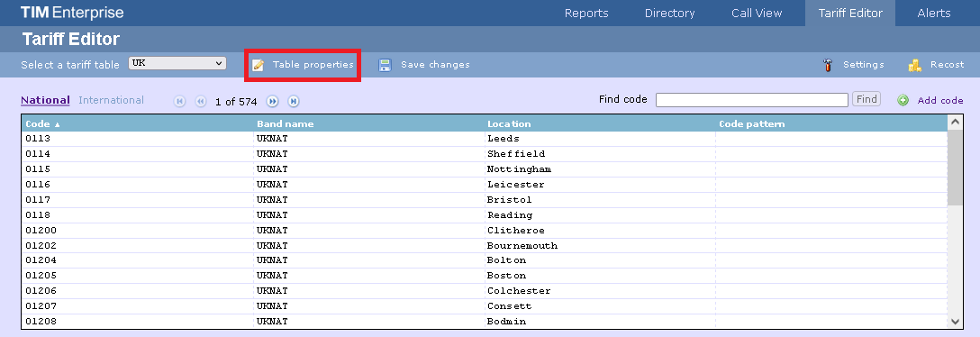
Task: Select code 01205 cell
Action: coord(138,276)
